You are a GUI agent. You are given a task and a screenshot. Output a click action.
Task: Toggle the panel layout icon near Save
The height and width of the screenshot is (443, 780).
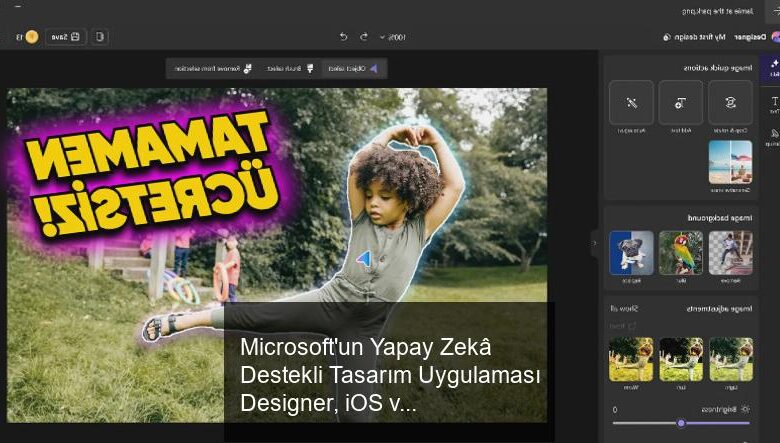[x=99, y=37]
